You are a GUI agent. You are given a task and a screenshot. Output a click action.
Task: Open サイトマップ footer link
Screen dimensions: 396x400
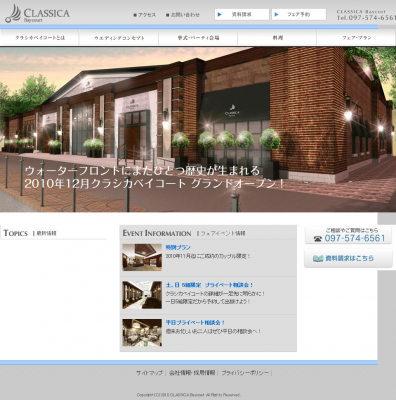pyautogui.click(x=149, y=373)
